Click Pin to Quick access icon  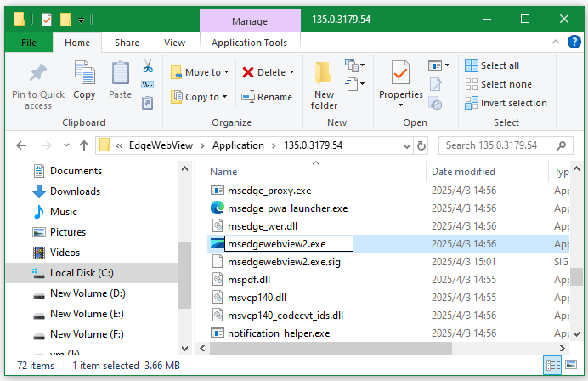pyautogui.click(x=37, y=75)
